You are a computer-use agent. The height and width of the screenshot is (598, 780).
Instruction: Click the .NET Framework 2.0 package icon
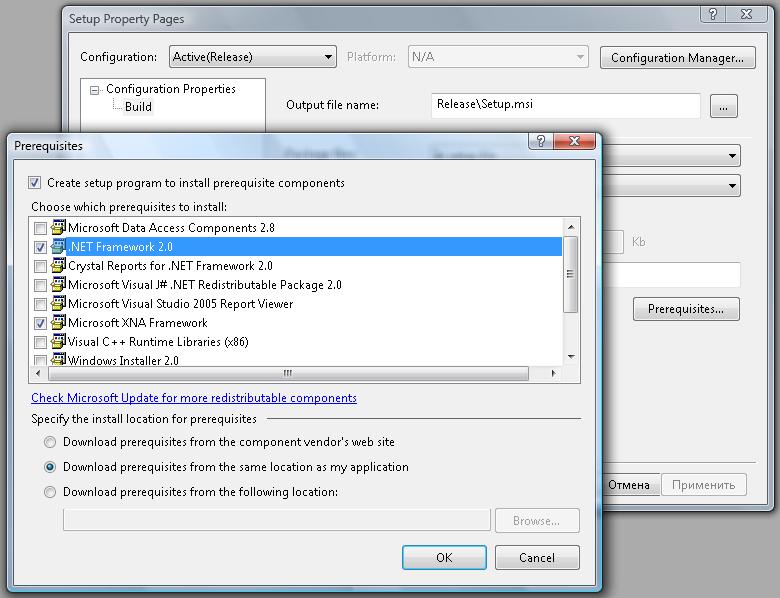(58, 247)
